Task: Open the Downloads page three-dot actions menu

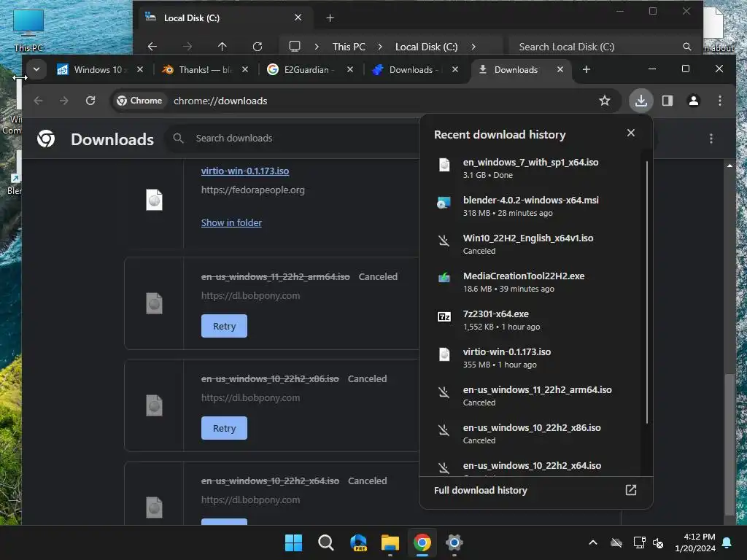Action: [x=711, y=139]
